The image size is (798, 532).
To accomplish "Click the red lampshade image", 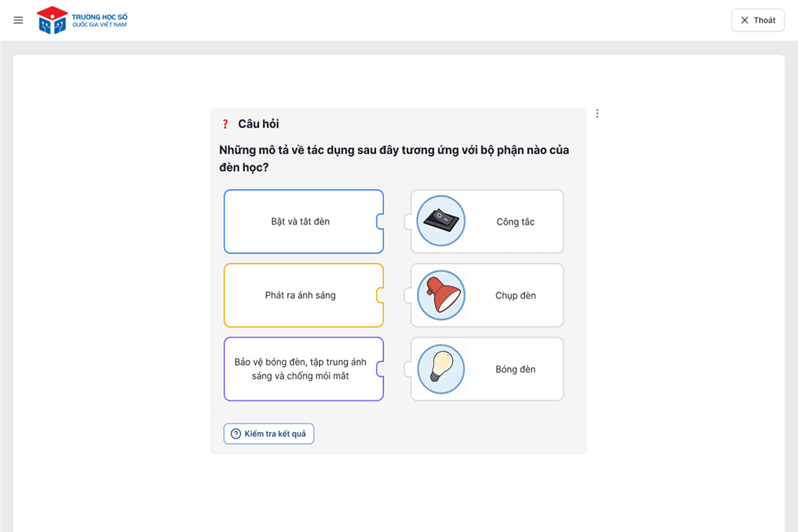I will pos(441,295).
